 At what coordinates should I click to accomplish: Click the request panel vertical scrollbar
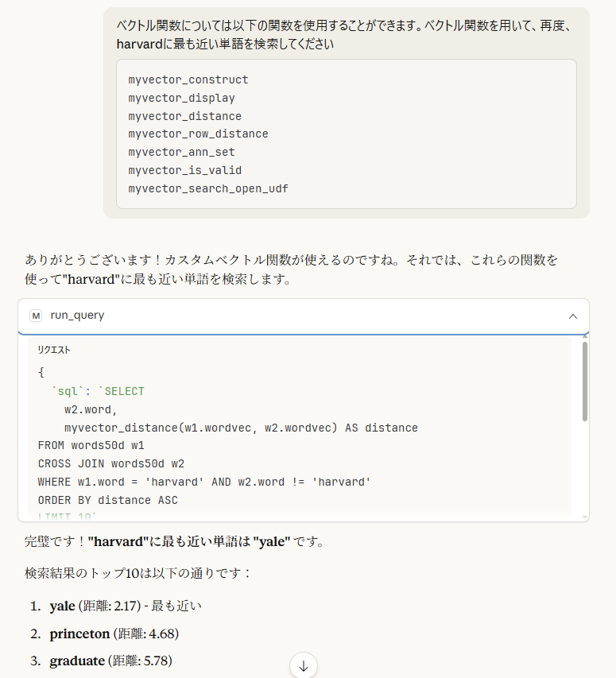coord(585,382)
